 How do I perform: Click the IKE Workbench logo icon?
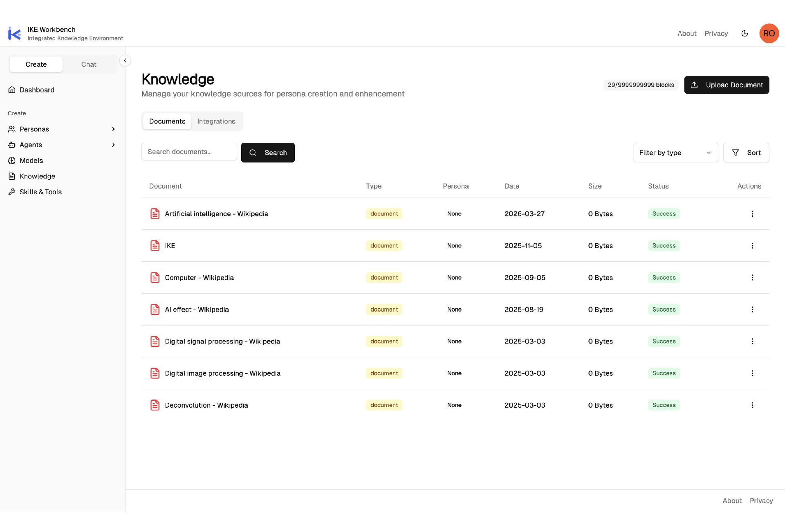14,34
